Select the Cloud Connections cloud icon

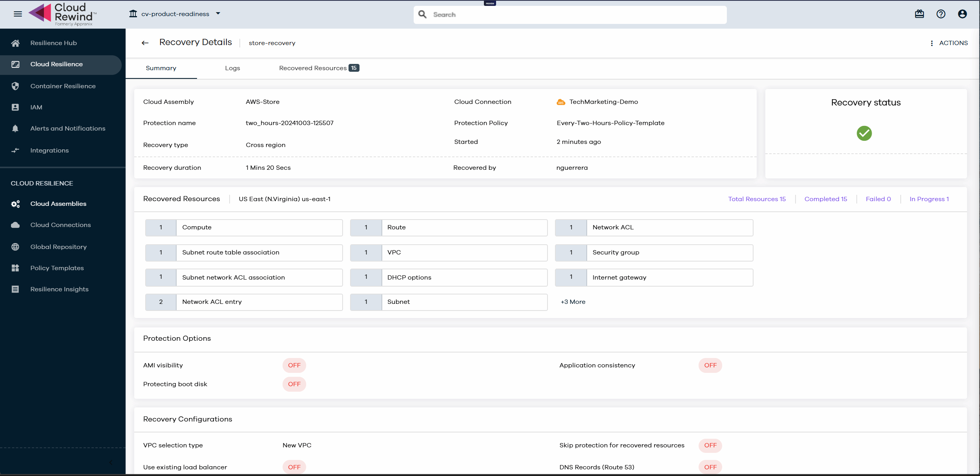coord(16,225)
